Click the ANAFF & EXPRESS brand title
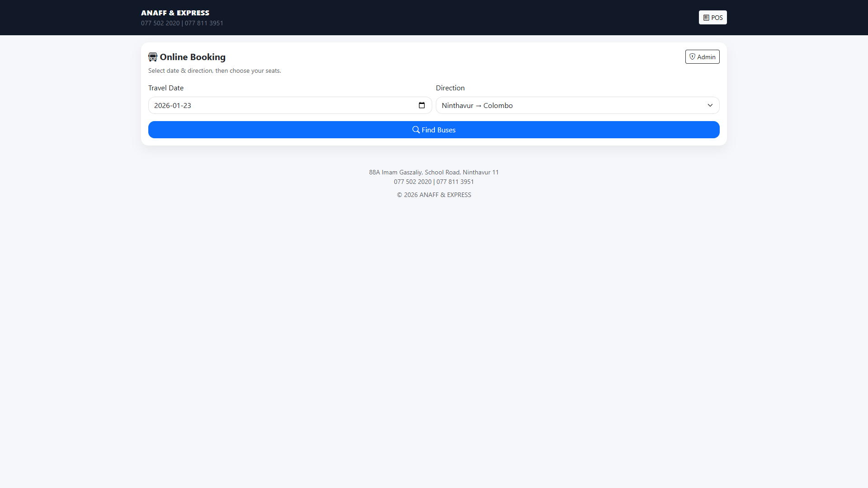Image resolution: width=868 pixels, height=488 pixels. click(175, 13)
